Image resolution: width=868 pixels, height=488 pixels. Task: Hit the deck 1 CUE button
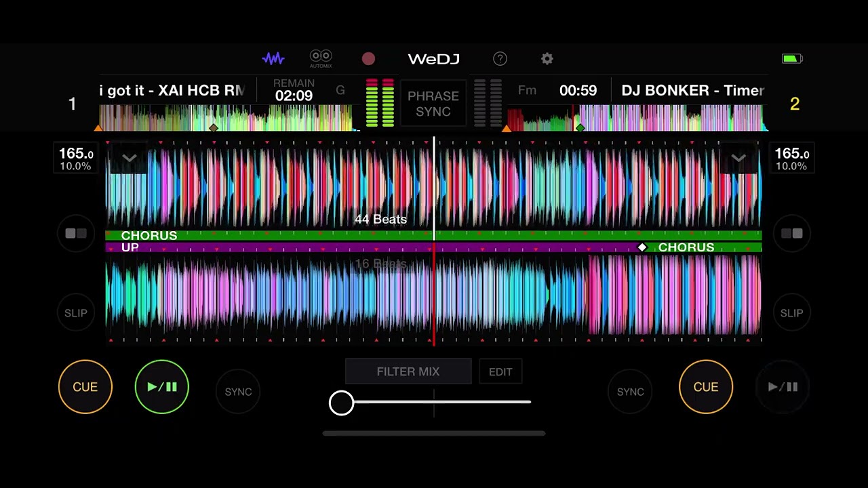pyautogui.click(x=85, y=387)
